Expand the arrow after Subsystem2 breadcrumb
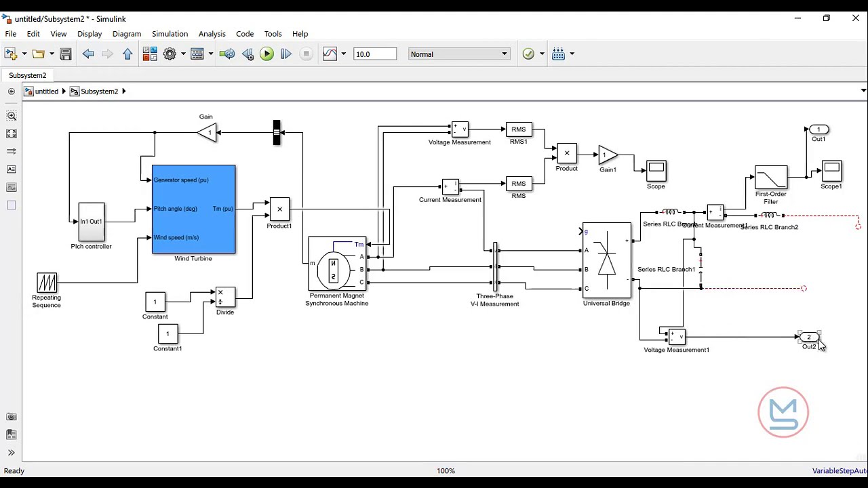868x488 pixels. click(124, 91)
